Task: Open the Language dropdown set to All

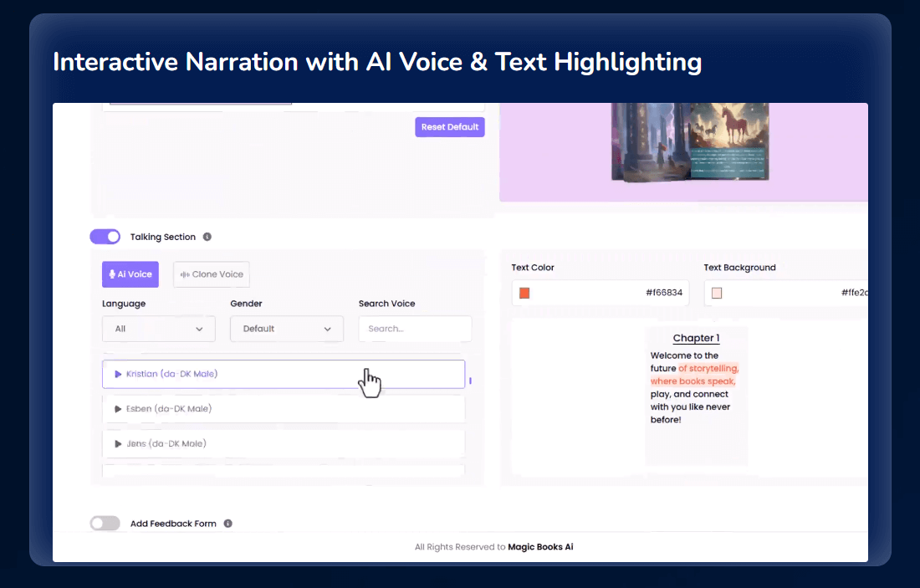Action: pos(158,329)
